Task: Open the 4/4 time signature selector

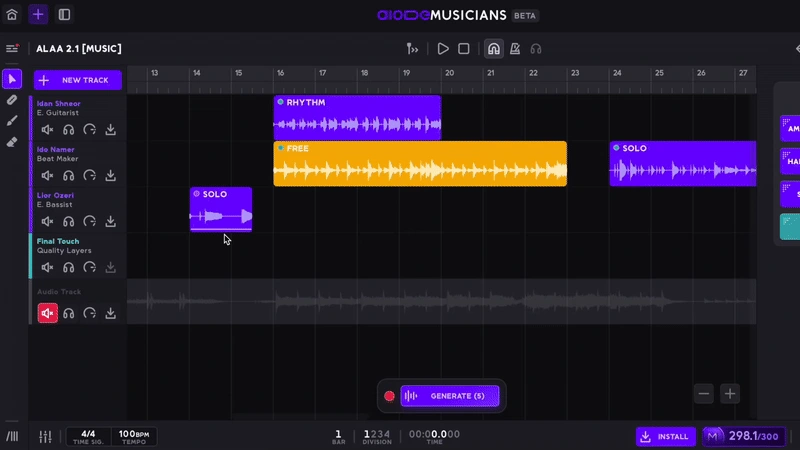Action: (x=88, y=436)
